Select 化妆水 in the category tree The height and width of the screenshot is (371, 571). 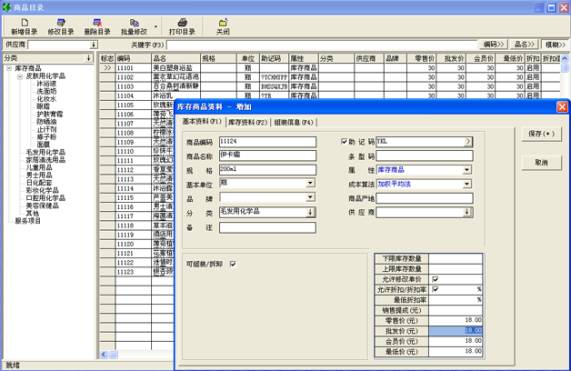(x=47, y=99)
